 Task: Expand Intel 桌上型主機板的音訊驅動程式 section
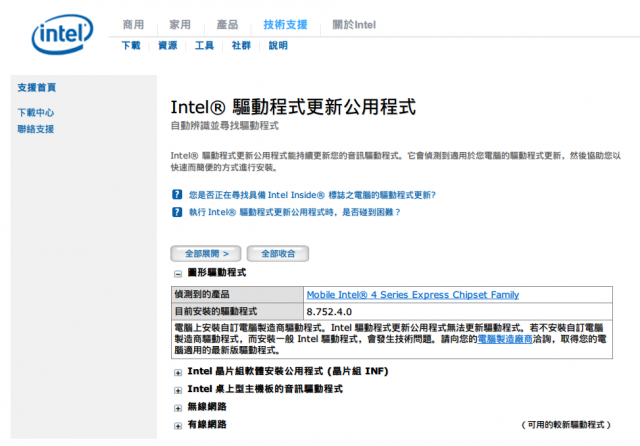(x=178, y=391)
